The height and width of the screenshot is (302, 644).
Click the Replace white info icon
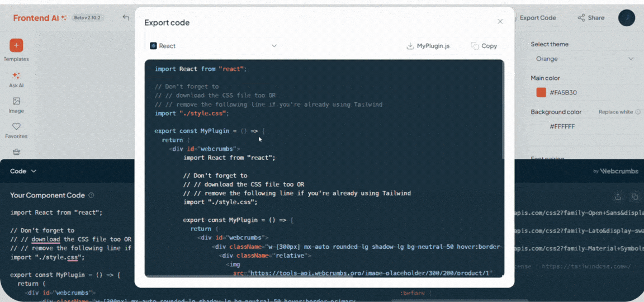pyautogui.click(x=638, y=112)
